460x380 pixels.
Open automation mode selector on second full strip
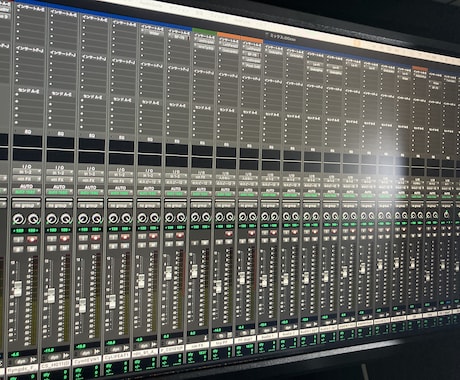click(60, 193)
